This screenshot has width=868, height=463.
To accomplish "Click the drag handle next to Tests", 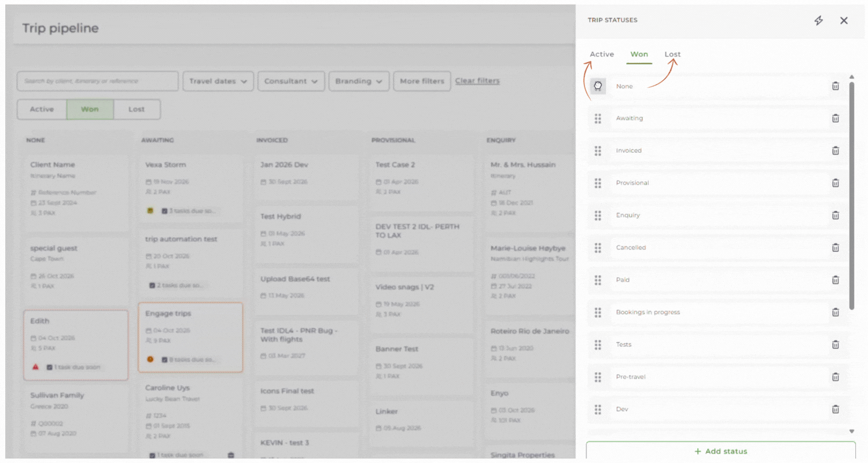I will click(598, 345).
